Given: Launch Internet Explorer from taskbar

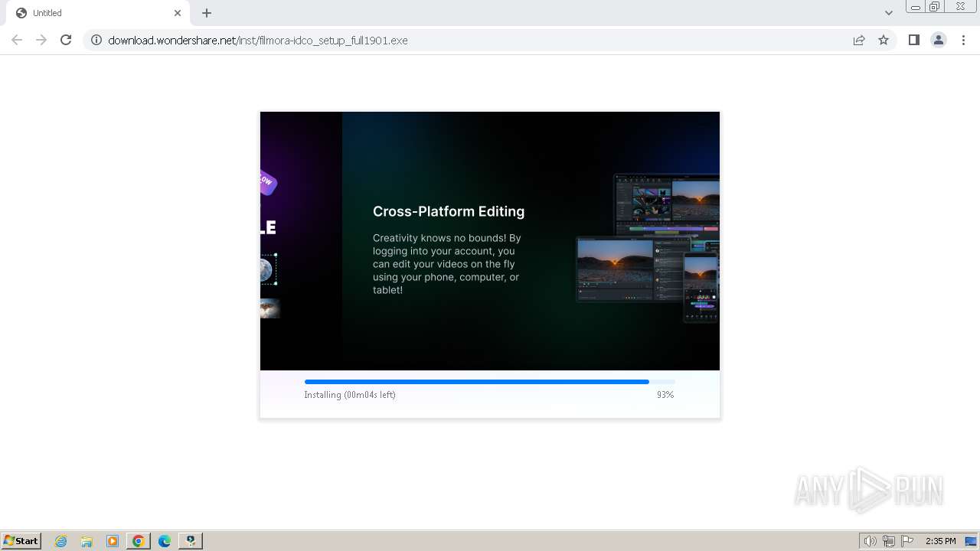Looking at the screenshot, I should pyautogui.click(x=61, y=541).
